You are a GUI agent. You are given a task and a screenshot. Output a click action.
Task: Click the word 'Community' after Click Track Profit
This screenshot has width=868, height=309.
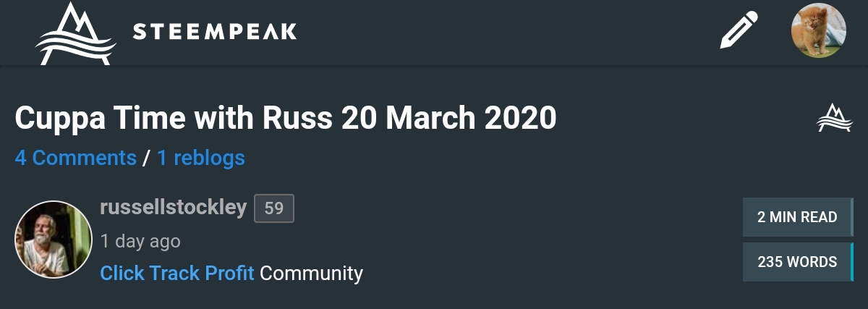(311, 273)
